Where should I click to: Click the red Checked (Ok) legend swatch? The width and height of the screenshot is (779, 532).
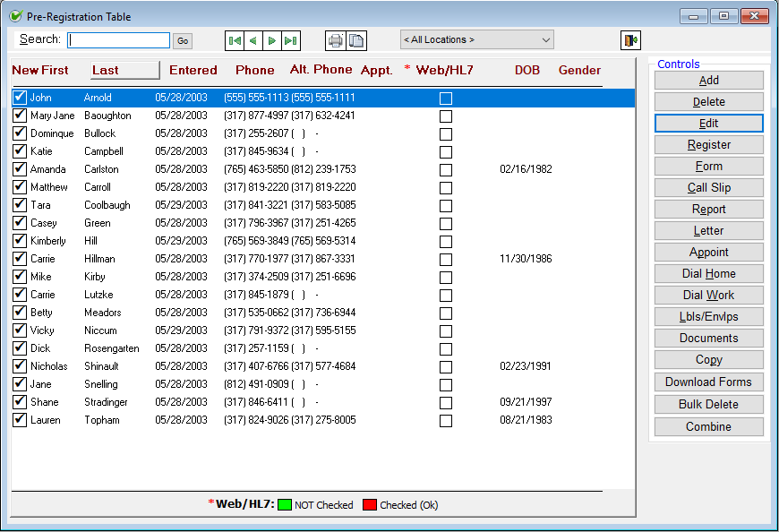click(x=370, y=505)
